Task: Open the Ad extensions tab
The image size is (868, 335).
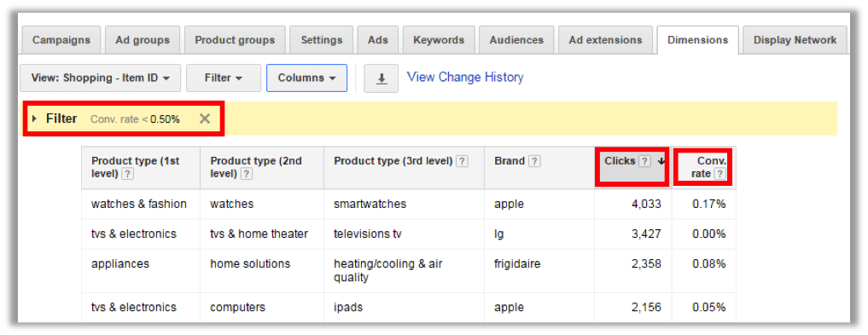Action: click(x=605, y=40)
